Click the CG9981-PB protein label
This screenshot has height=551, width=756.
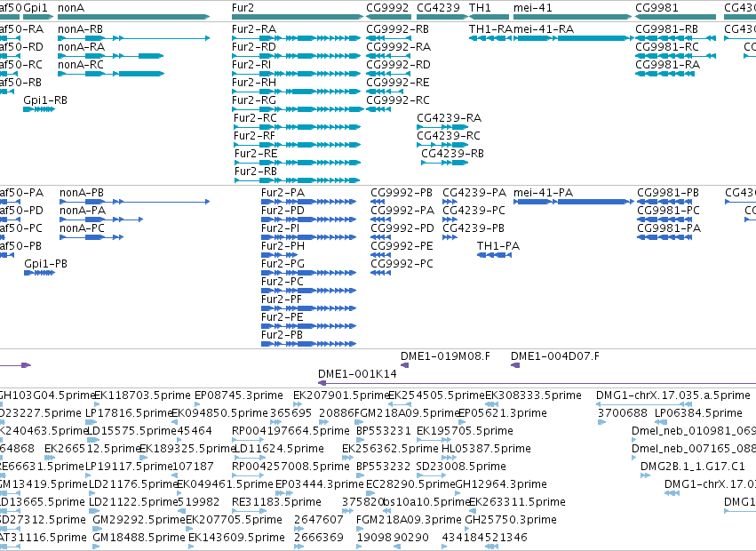coord(668,193)
